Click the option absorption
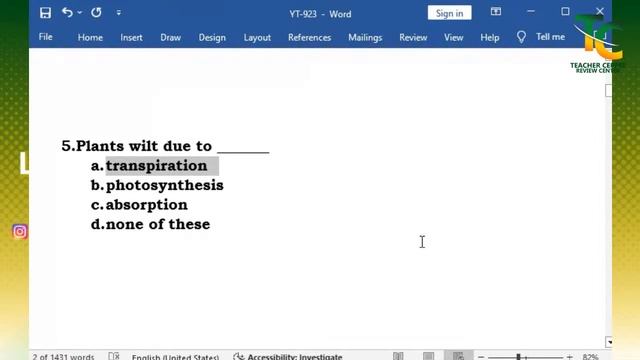 [x=147, y=204]
